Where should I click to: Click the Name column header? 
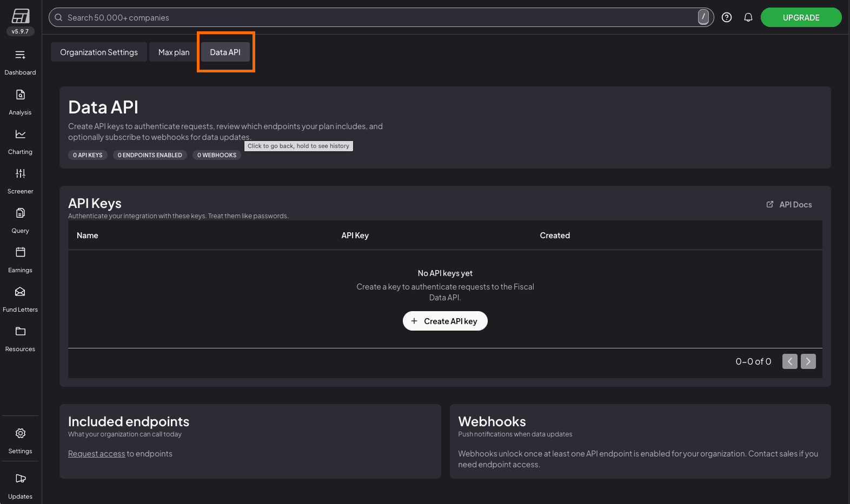tap(88, 236)
